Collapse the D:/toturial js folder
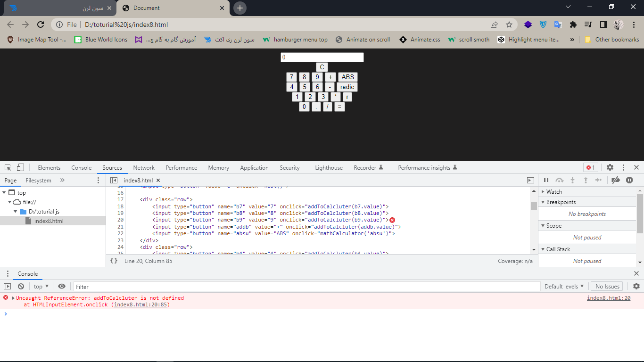The width and height of the screenshot is (644, 362). point(16,211)
